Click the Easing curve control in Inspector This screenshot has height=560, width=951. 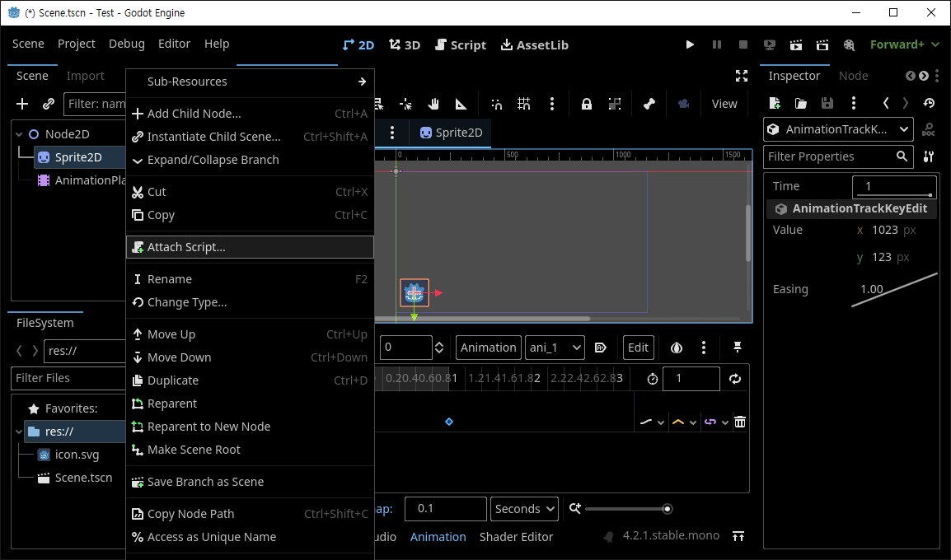pyautogui.click(x=894, y=290)
